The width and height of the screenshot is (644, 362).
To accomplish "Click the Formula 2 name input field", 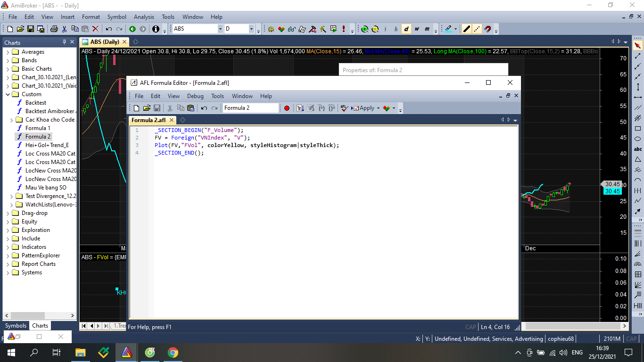I will (250, 108).
